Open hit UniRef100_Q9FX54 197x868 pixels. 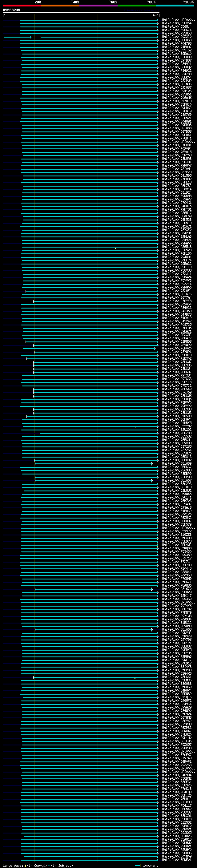(x=176, y=23)
